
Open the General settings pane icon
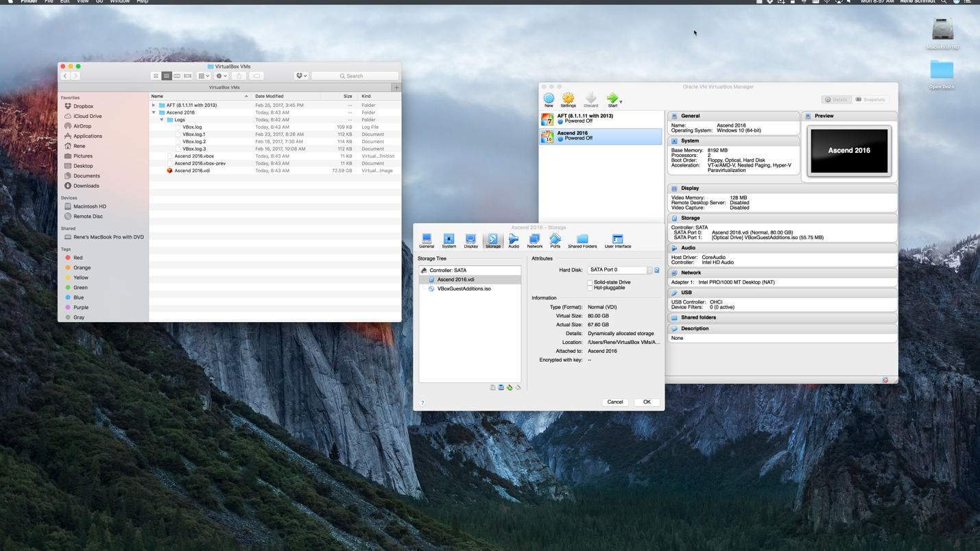[x=427, y=240]
